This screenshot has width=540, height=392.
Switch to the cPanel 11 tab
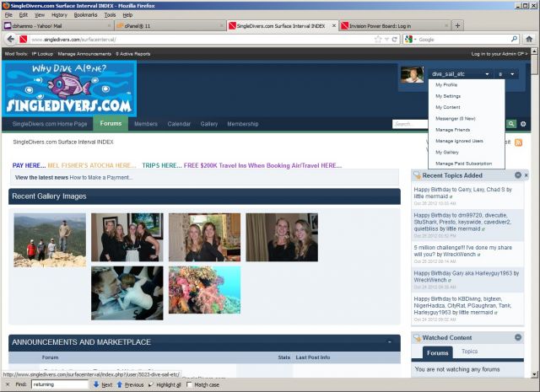[170, 26]
